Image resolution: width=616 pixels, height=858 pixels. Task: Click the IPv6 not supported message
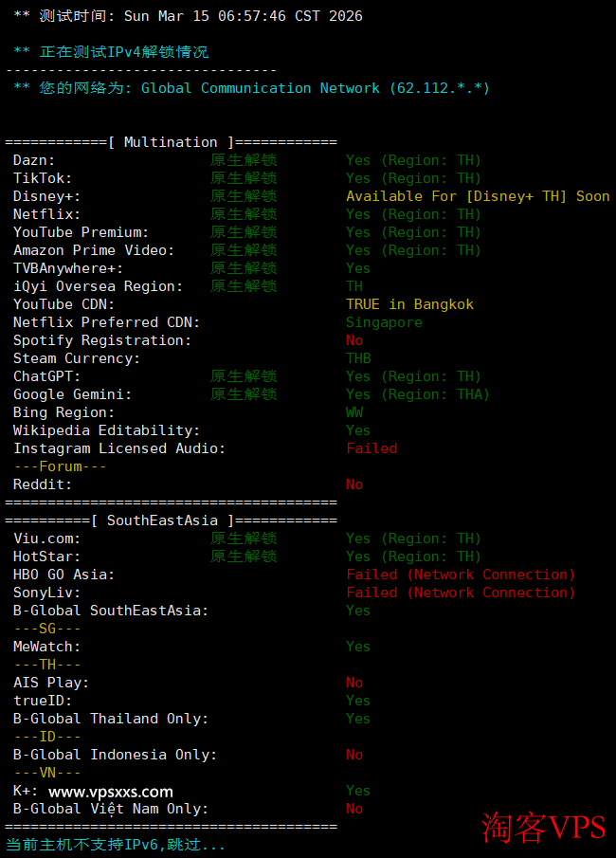click(116, 844)
